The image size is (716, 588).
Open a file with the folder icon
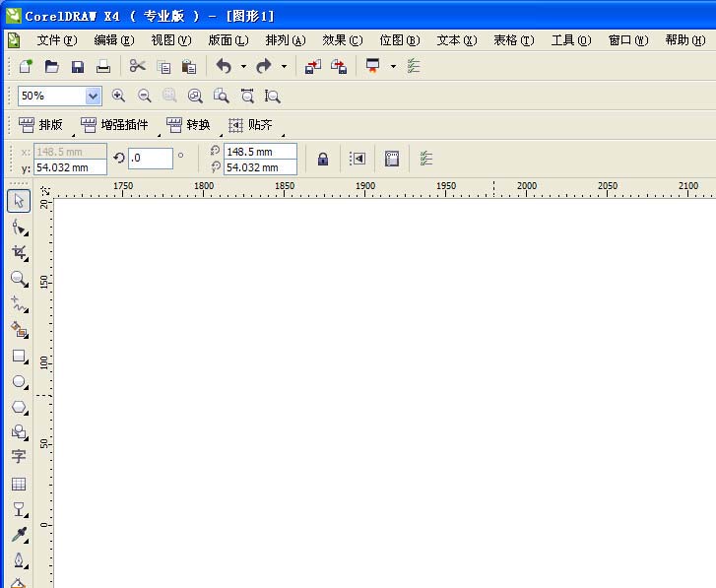[x=51, y=67]
